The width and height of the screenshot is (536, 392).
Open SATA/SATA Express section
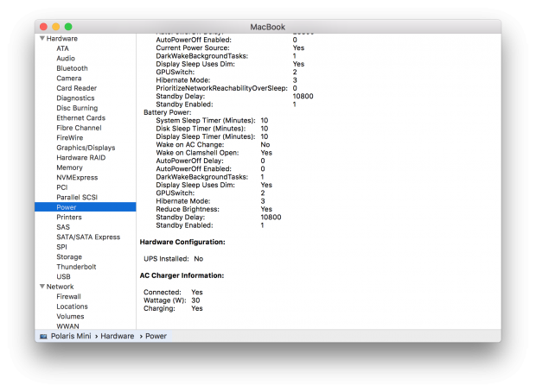88,237
